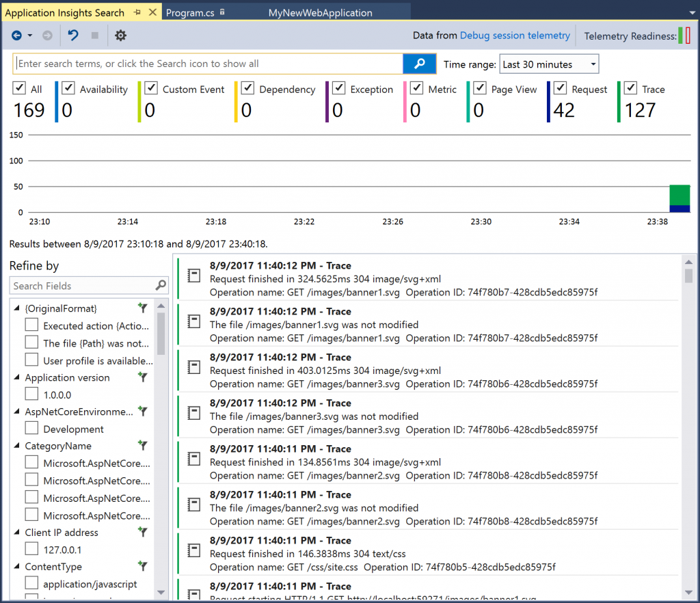Check the Executed action filter checkbox
Viewport: 700px width, 603px height.
[31, 325]
